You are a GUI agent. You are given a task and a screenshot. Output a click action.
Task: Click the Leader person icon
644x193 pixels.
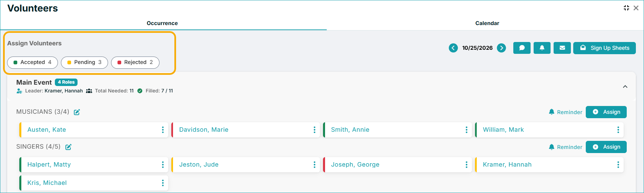click(x=19, y=91)
